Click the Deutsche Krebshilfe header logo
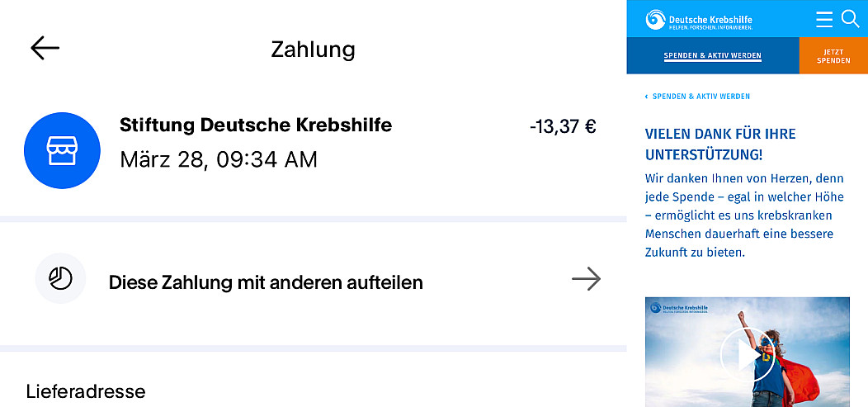This screenshot has height=407, width=868. point(699,20)
